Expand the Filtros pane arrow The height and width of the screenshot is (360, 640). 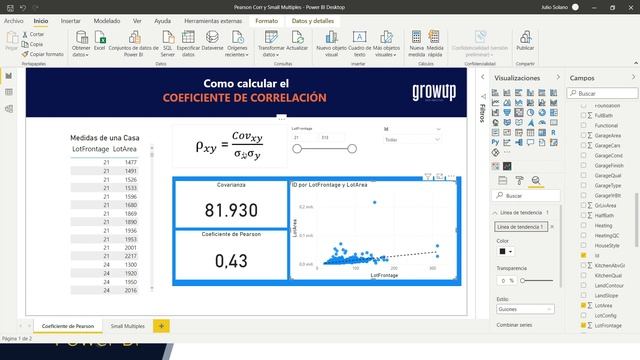(482, 77)
